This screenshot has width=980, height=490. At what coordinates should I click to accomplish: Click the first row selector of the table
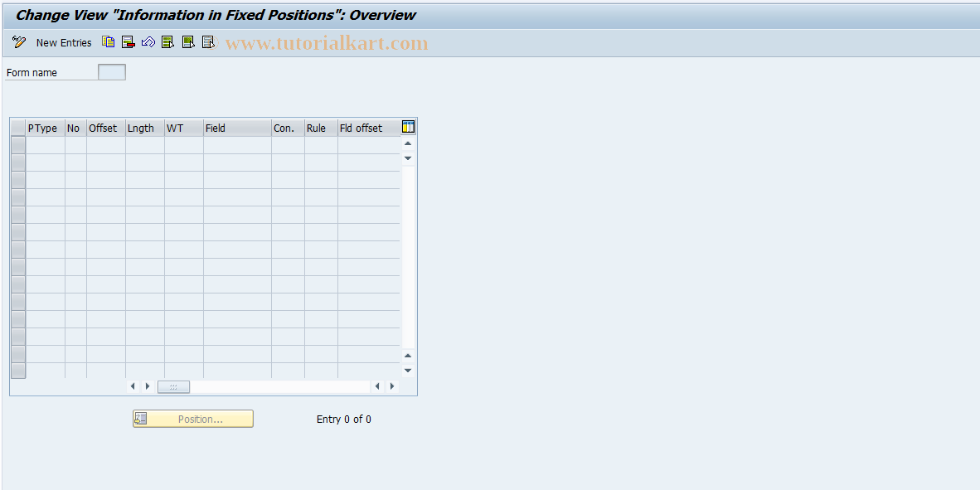tap(18, 145)
